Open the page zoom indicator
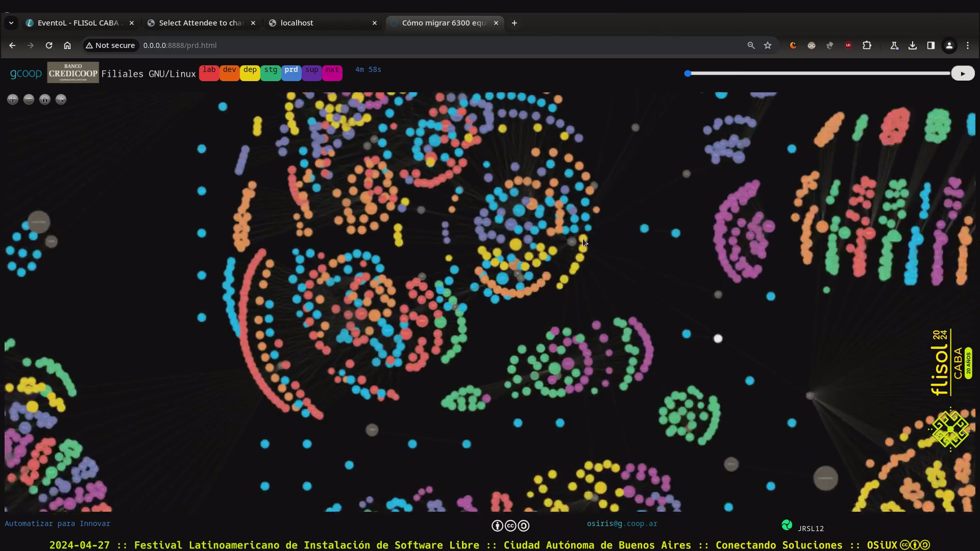980x551 pixels. [x=751, y=45]
